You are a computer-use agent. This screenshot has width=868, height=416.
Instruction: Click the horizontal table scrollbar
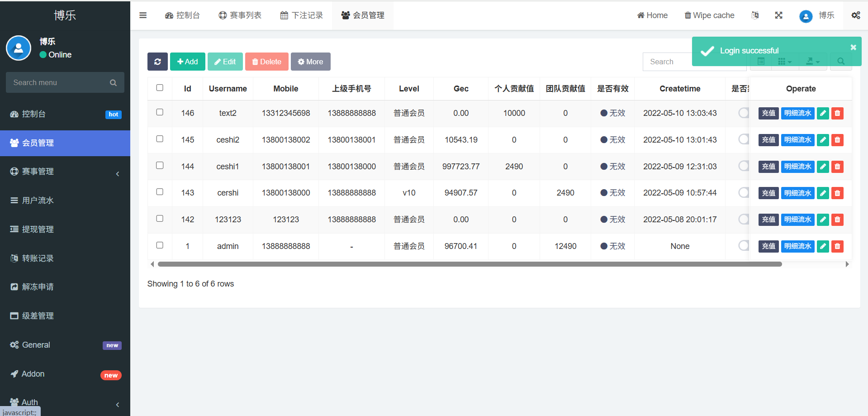(470, 264)
